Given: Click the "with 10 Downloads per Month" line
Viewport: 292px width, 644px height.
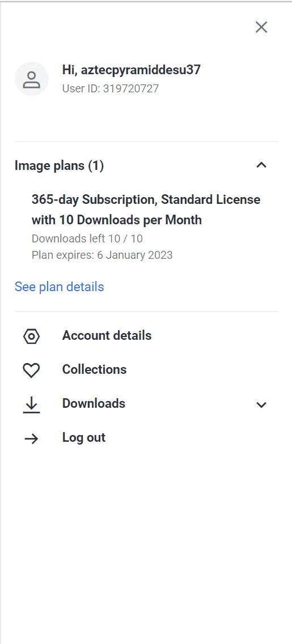Looking at the screenshot, I should (117, 220).
